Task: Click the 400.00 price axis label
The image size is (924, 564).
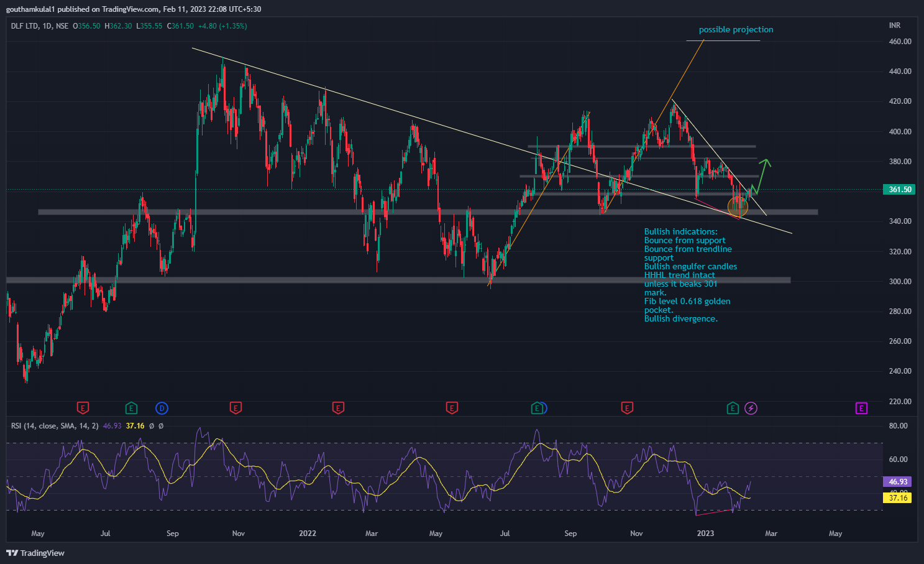Action: [x=900, y=132]
